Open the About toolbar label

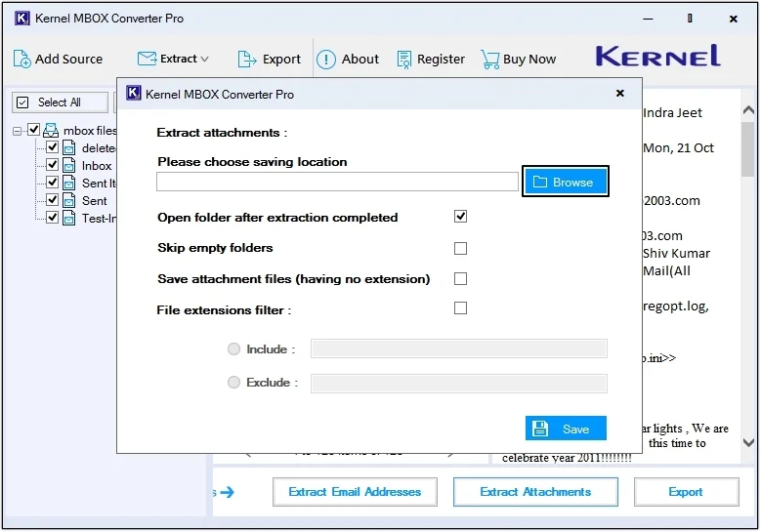point(360,60)
